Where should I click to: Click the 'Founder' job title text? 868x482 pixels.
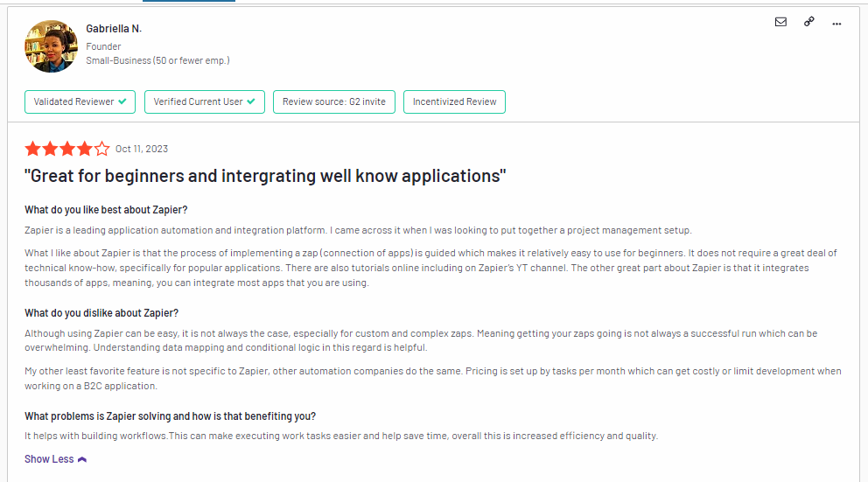coord(103,46)
